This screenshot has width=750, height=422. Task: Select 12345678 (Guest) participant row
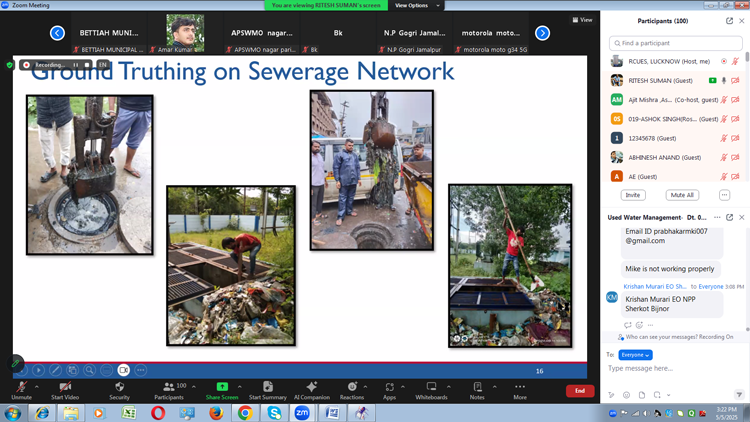click(675, 138)
